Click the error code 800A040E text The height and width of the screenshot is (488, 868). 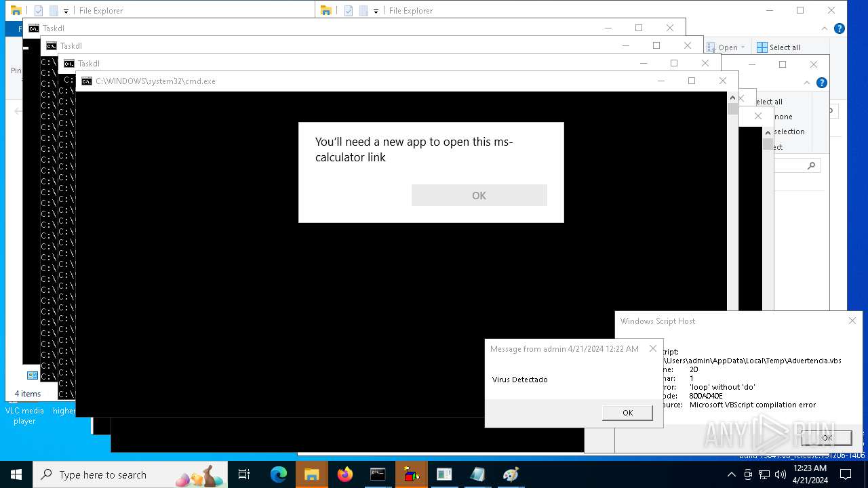tap(706, 396)
